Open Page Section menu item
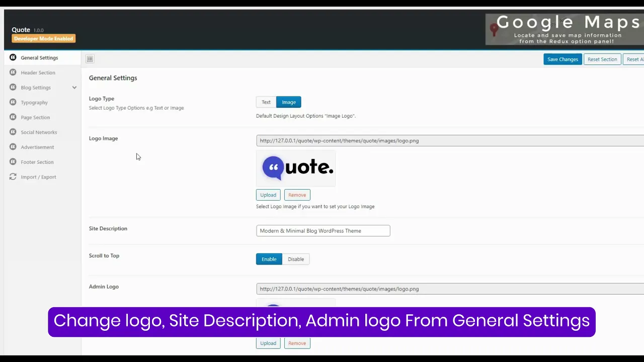The image size is (644, 362). tap(42, 117)
